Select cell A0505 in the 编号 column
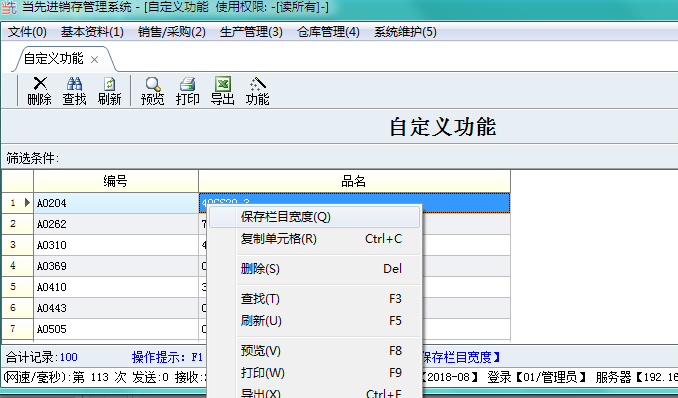The image size is (678, 398). (116, 329)
